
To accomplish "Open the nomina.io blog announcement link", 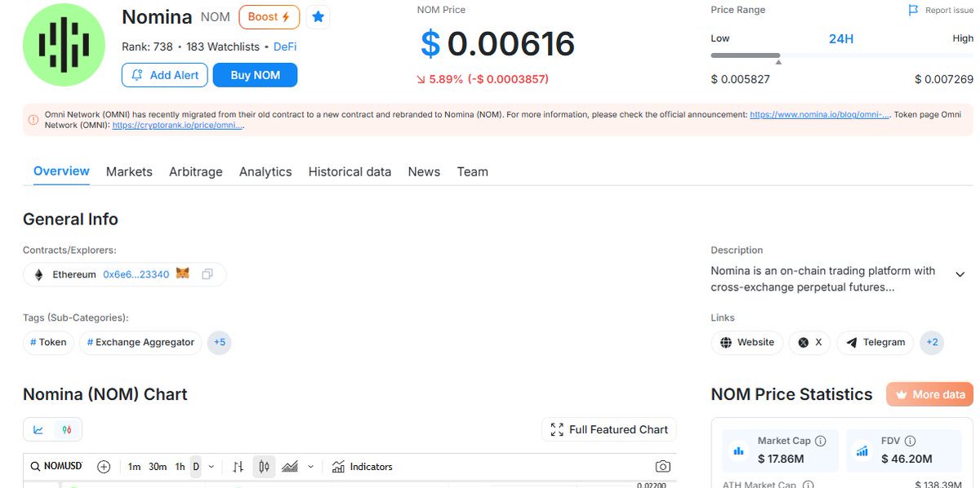I will pyautogui.click(x=820, y=115).
